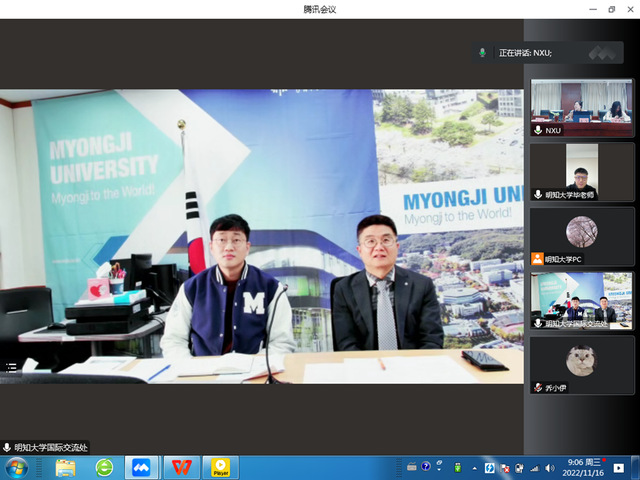The image size is (640, 480).
Task: Open the Windows Start menu
Action: coord(16,468)
